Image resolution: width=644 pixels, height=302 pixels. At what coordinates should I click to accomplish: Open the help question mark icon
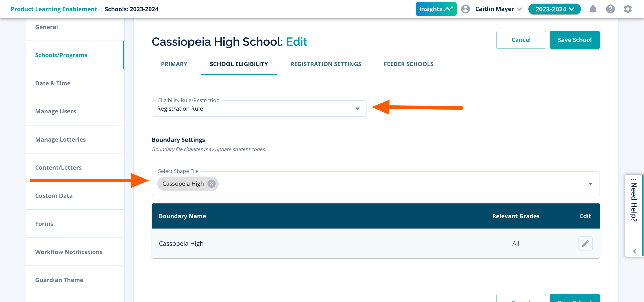610,9
